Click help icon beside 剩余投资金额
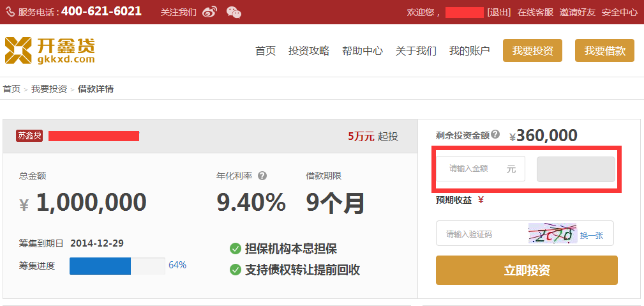 pyautogui.click(x=495, y=135)
